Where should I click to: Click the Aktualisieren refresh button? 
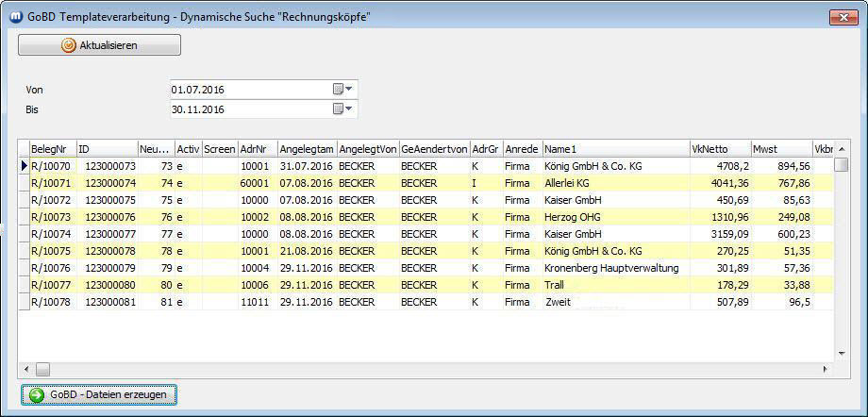coord(99,45)
